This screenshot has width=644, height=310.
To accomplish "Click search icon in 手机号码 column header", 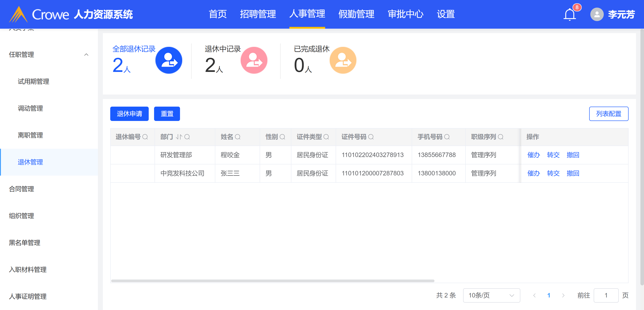I will pyautogui.click(x=447, y=137).
